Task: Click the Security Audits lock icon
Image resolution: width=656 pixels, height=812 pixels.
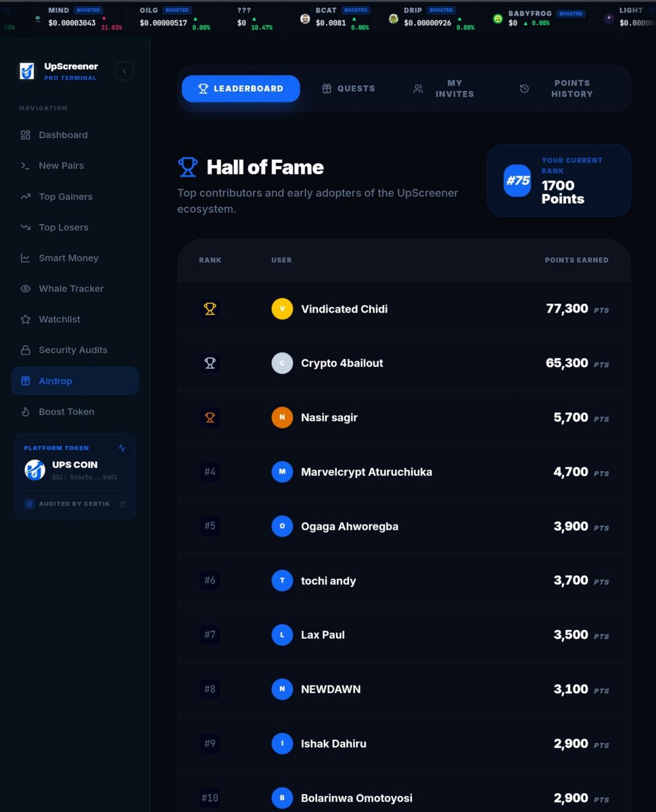Action: (26, 350)
